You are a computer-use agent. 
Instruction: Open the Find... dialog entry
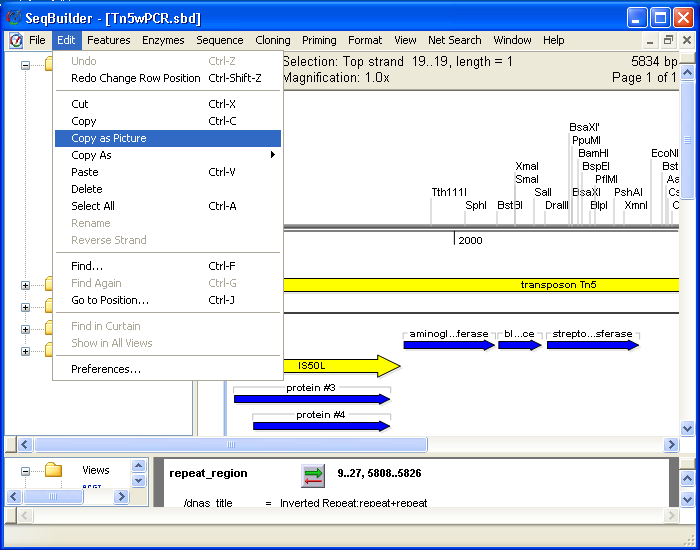pos(168,266)
